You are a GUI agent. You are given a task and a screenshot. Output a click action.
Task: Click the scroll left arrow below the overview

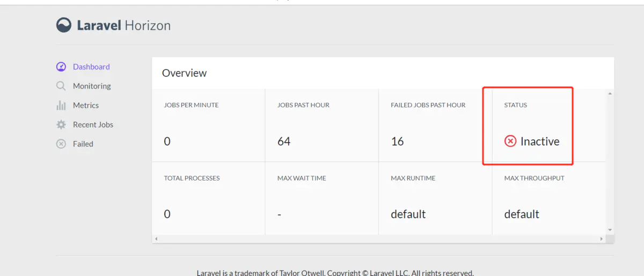[x=156, y=238]
